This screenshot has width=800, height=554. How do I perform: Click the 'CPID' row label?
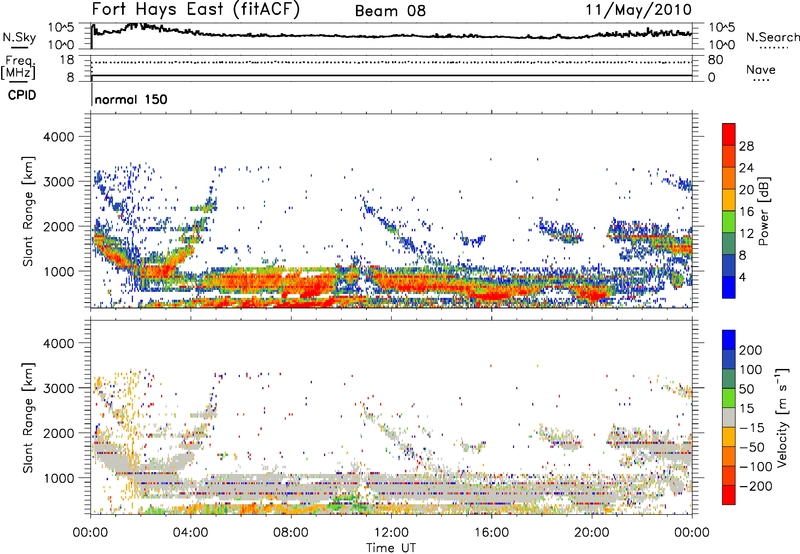(22, 95)
